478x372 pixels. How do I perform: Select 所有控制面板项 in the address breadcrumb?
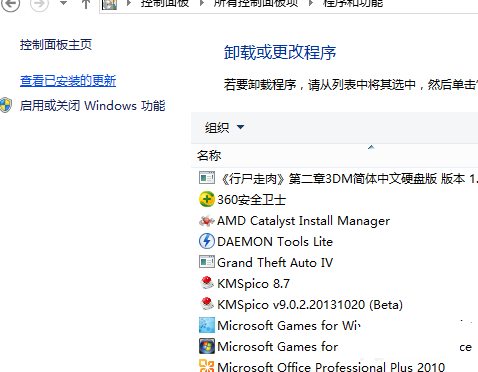[x=256, y=3]
